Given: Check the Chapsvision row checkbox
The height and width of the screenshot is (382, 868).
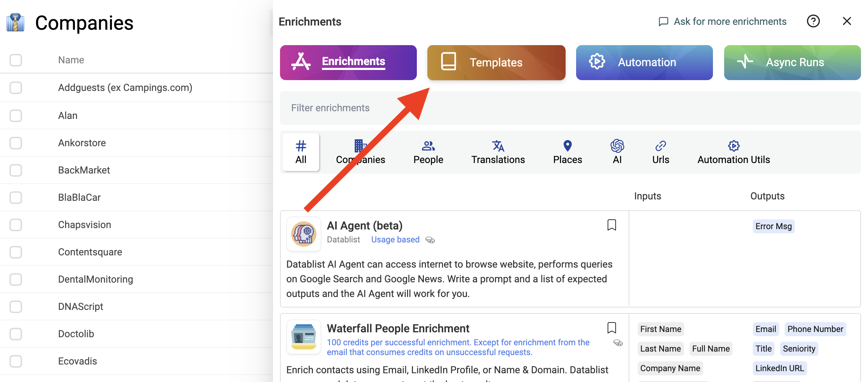Looking at the screenshot, I should pyautogui.click(x=16, y=225).
